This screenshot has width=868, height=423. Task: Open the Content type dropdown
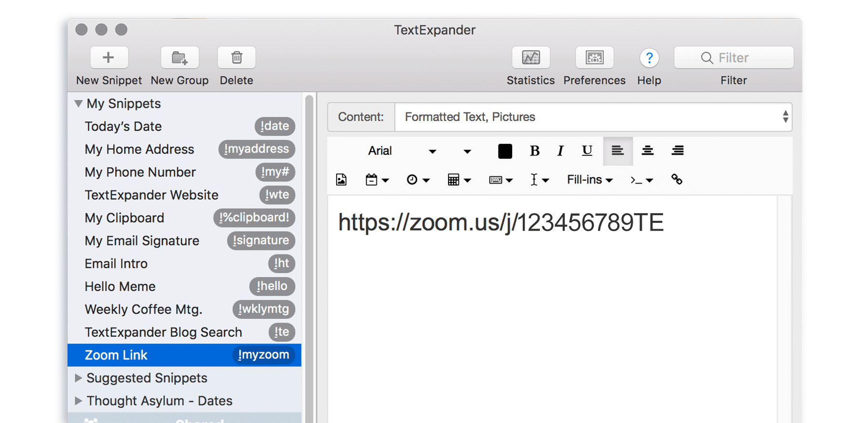click(593, 117)
